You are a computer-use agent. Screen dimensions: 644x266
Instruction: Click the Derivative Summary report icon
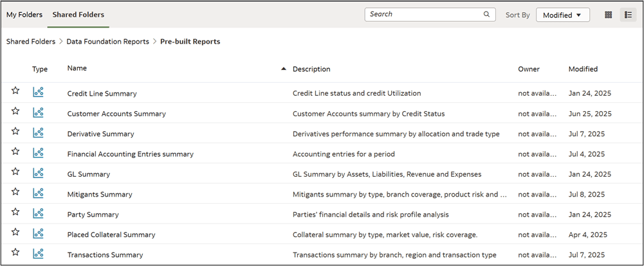(38, 133)
